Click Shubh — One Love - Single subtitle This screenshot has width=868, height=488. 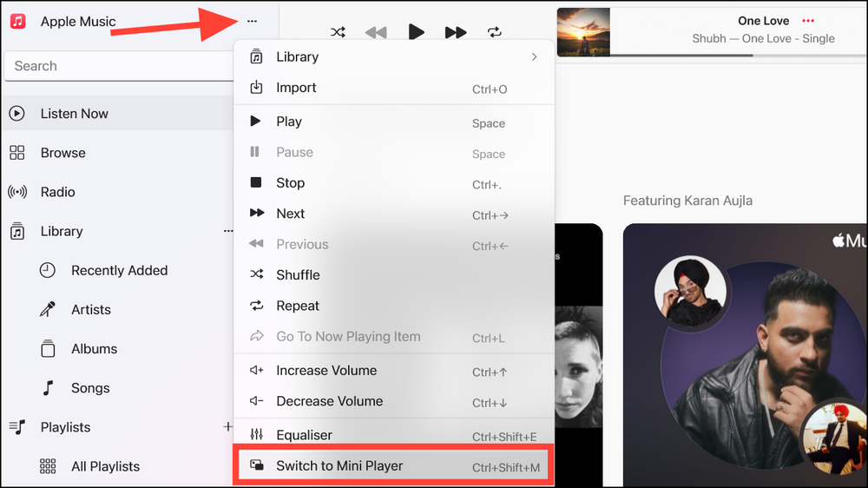(763, 39)
